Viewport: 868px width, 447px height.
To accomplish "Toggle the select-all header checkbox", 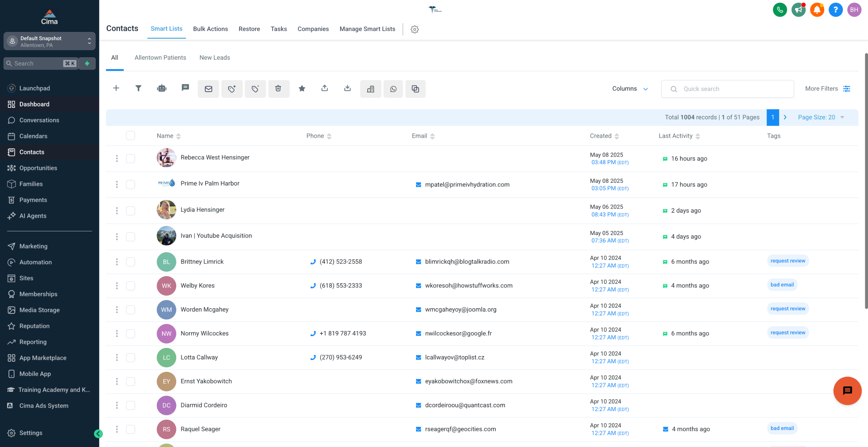I will coord(131,136).
